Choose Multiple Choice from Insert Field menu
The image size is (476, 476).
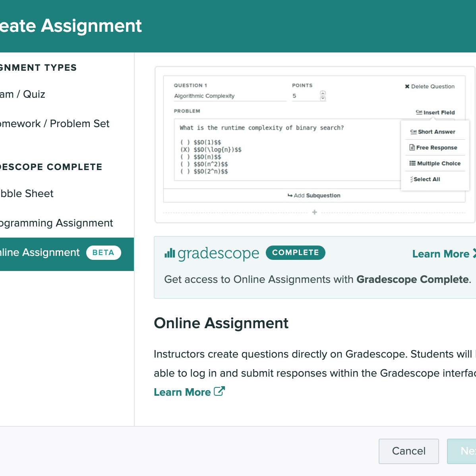tap(435, 163)
